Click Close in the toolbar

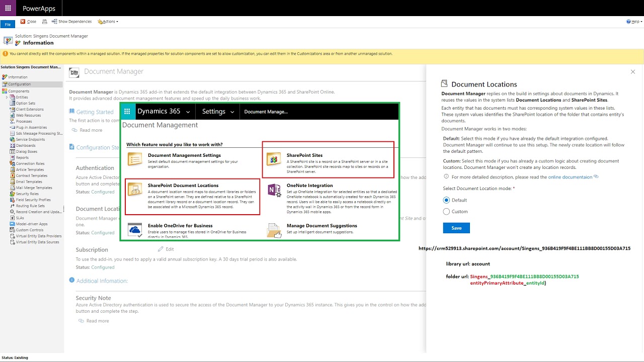[28, 22]
